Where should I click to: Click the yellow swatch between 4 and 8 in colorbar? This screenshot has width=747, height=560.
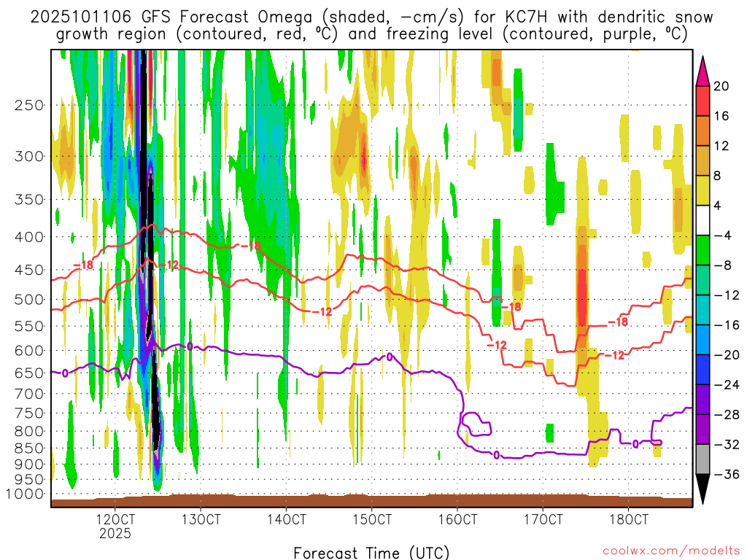pyautogui.click(x=703, y=190)
